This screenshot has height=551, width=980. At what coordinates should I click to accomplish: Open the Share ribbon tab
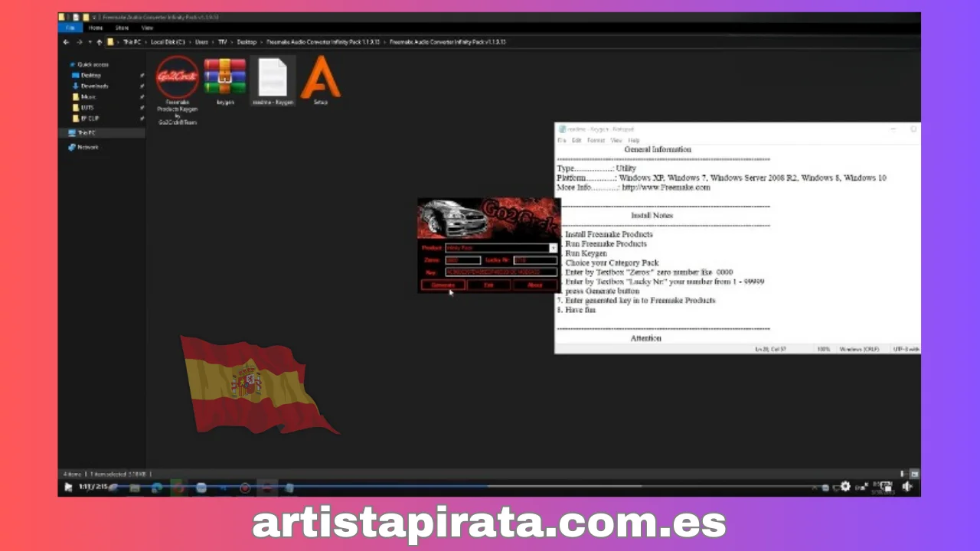pyautogui.click(x=122, y=28)
